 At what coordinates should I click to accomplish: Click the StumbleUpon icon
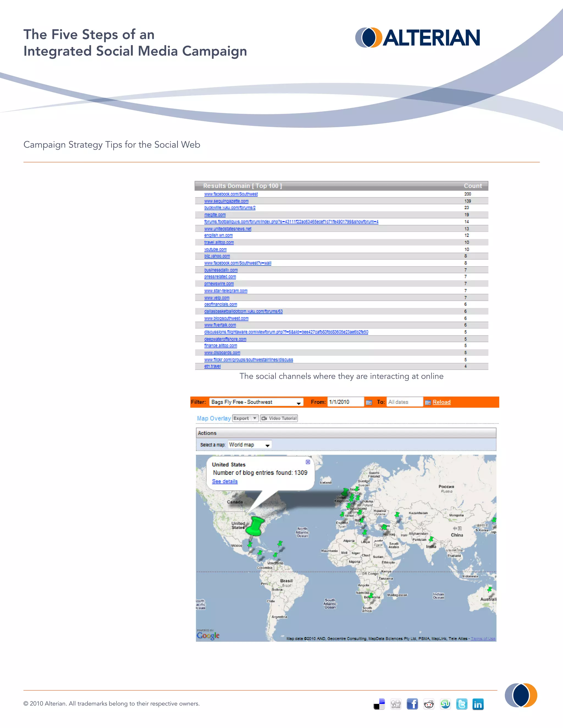tap(445, 704)
